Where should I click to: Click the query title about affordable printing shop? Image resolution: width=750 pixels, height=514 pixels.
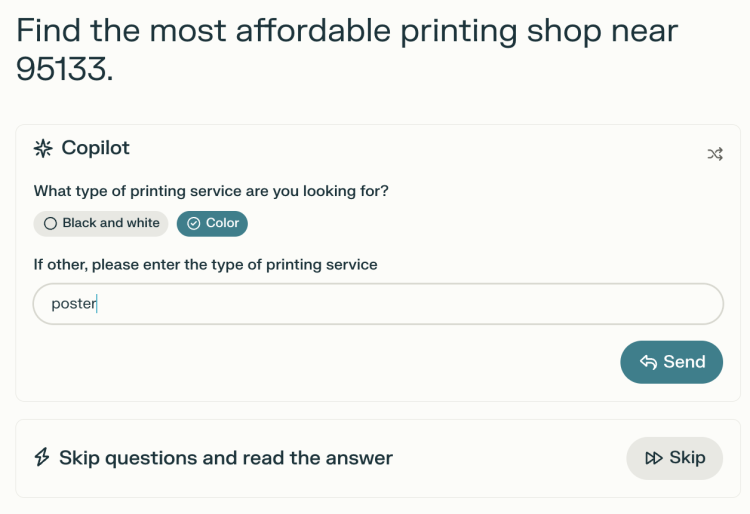[x=347, y=50]
